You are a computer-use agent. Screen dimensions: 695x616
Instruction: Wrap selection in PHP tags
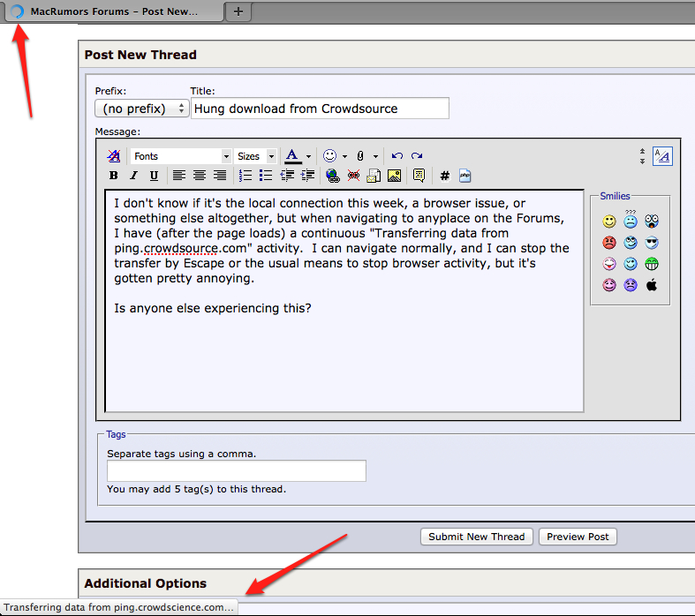465,176
